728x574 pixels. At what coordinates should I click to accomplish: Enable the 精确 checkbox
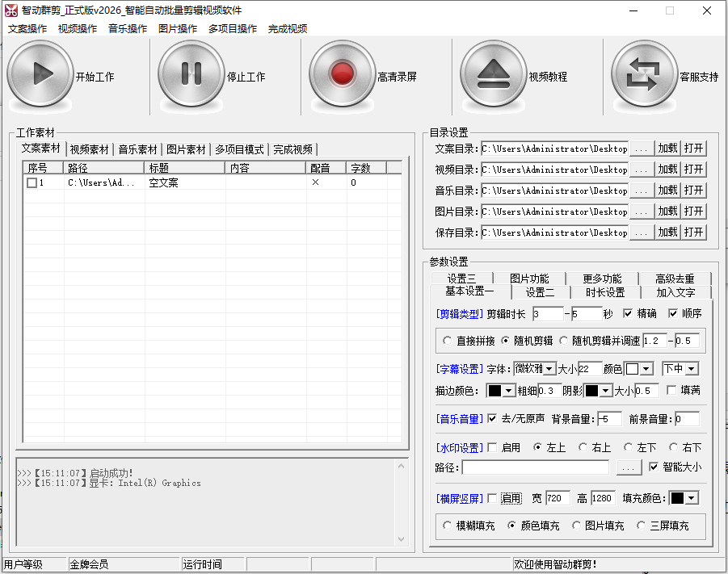point(628,314)
